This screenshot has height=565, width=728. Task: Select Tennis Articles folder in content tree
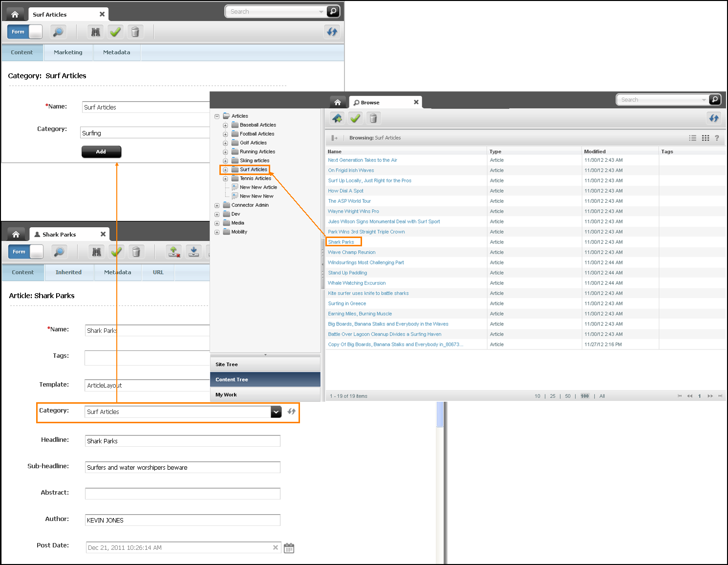pyautogui.click(x=255, y=178)
